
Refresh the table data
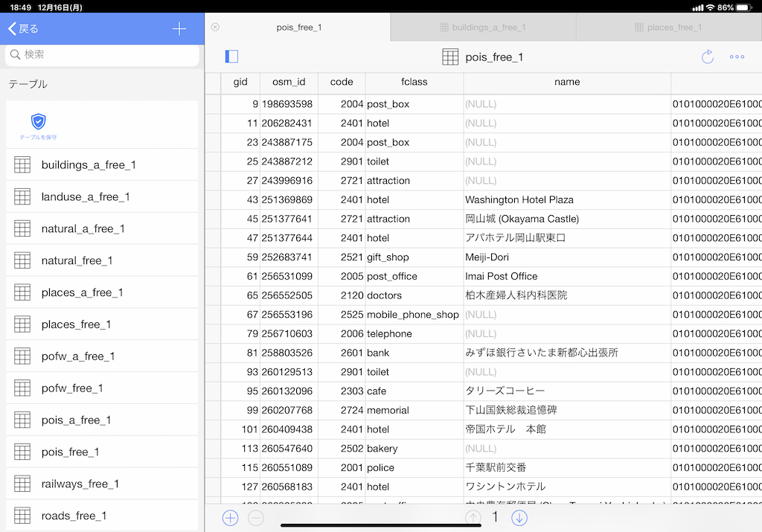708,57
